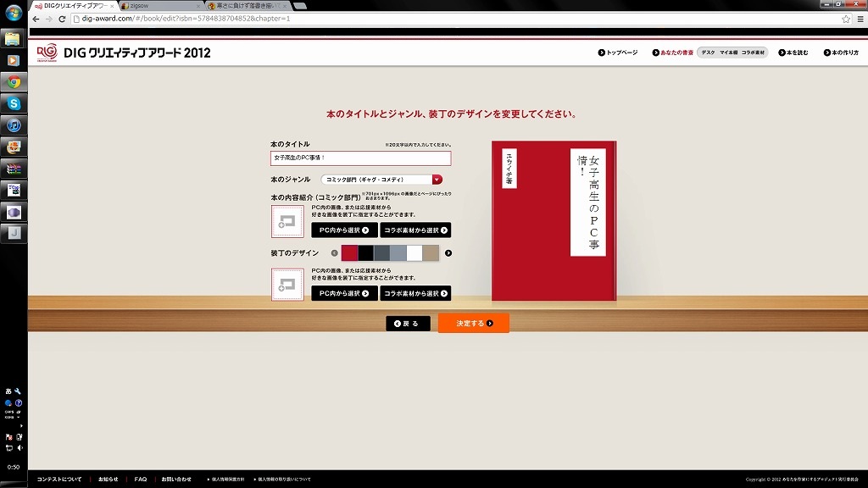868x488 pixels.
Task: Open the Chrome menu icon
Action: point(860,19)
